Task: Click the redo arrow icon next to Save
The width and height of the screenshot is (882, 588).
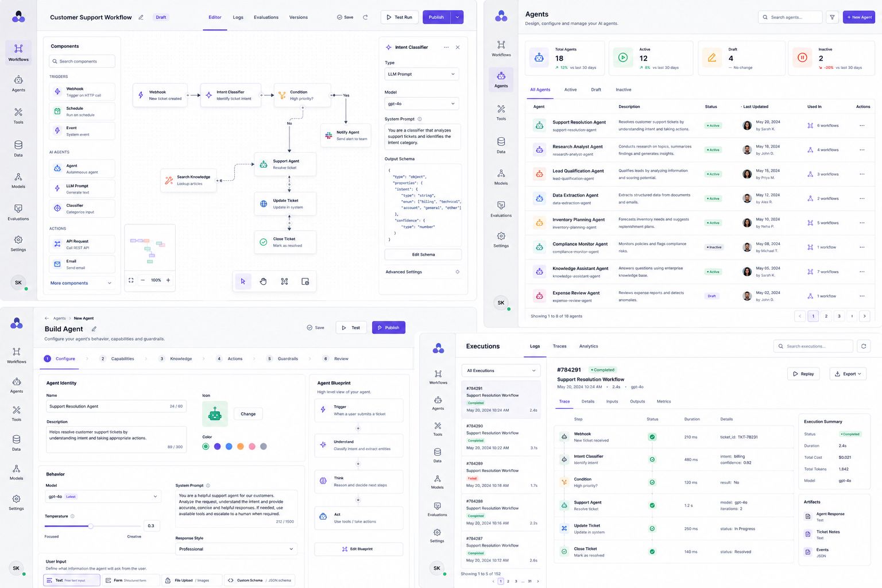Action: click(x=365, y=17)
